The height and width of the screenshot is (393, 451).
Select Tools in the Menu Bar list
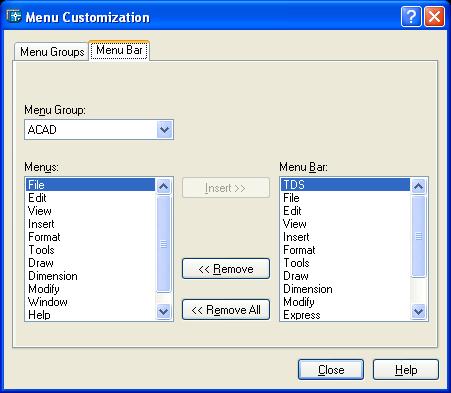[x=345, y=263]
